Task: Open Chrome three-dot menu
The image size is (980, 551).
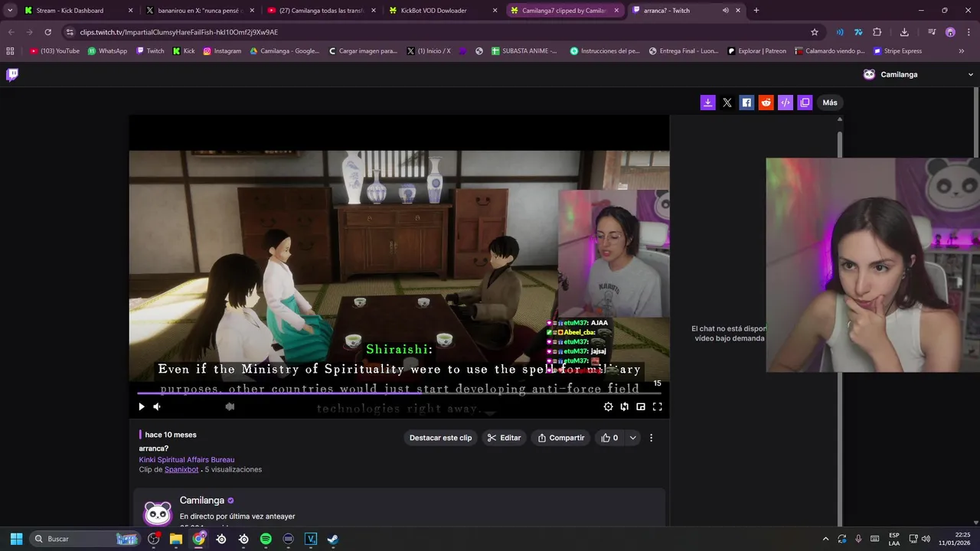Action: (969, 32)
